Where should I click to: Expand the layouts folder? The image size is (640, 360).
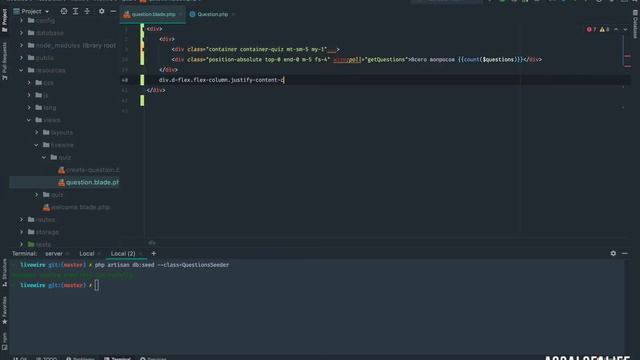37,133
